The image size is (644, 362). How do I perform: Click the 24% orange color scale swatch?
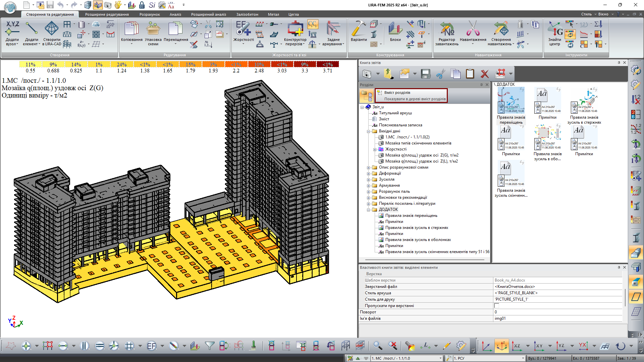[x=122, y=64]
